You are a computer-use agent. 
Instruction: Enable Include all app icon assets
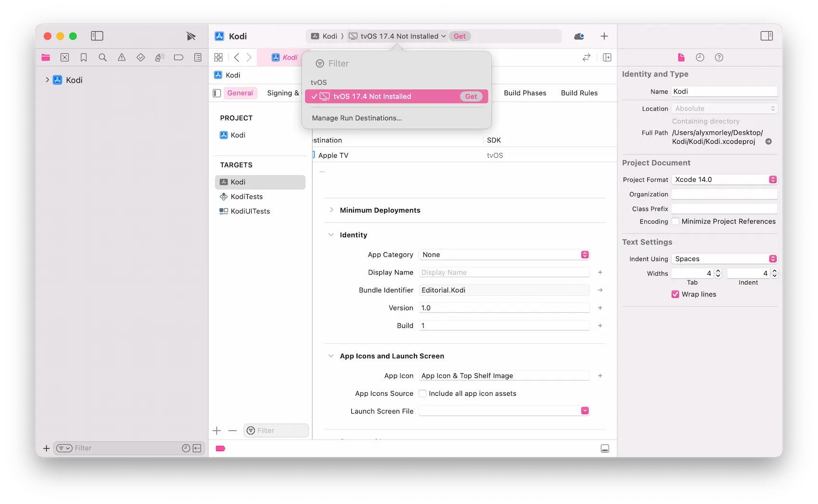[422, 393]
